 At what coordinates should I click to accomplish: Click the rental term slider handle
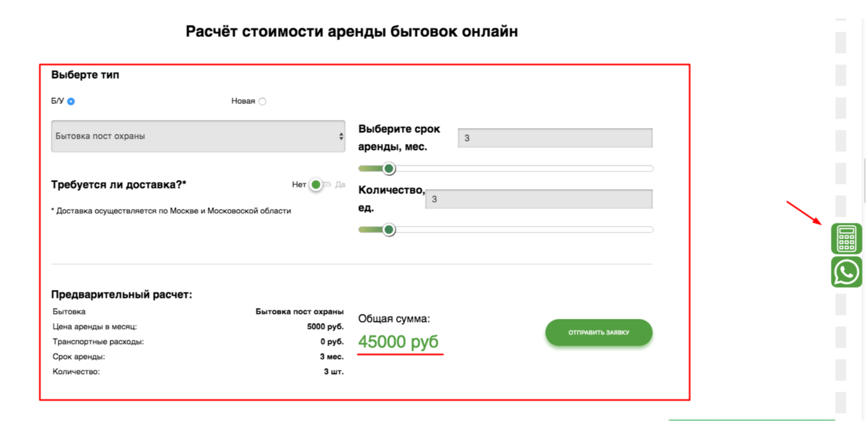click(389, 169)
